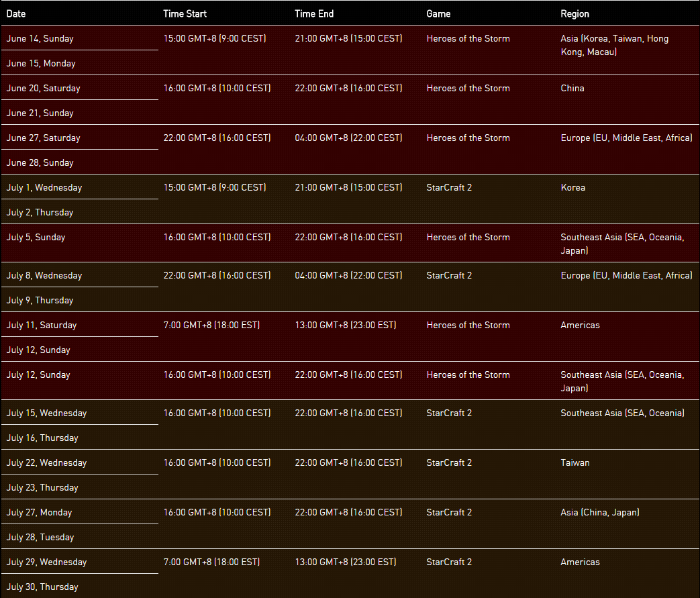Screen dimensions: 700x598
Task: Select the date June 15, Monday
Action: [41, 63]
